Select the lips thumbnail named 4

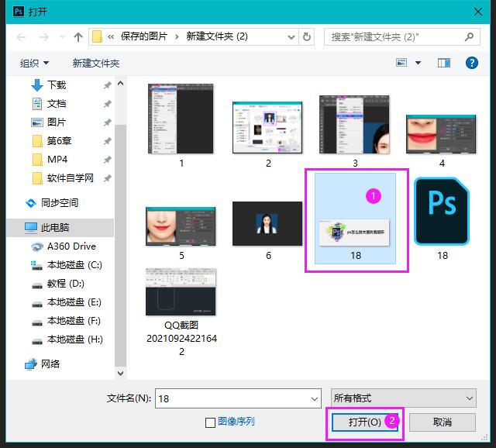click(x=441, y=141)
